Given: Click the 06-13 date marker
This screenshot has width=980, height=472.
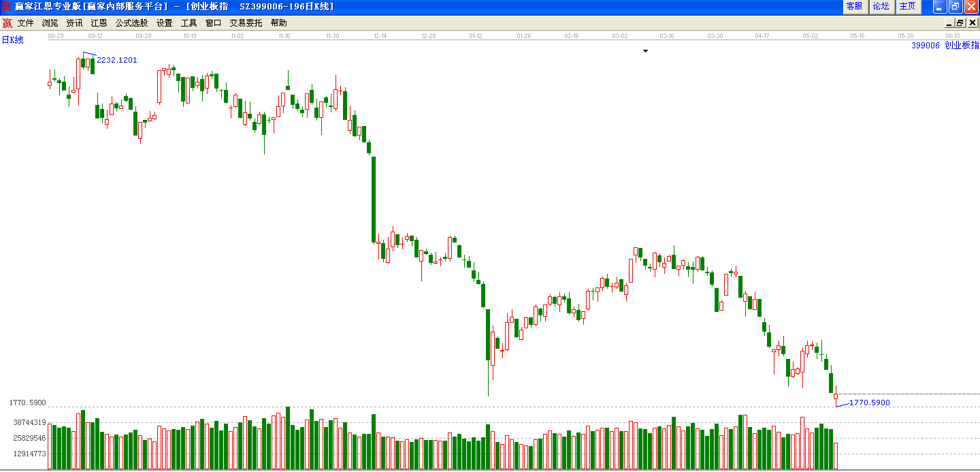Looking at the screenshot, I should coord(953,35).
